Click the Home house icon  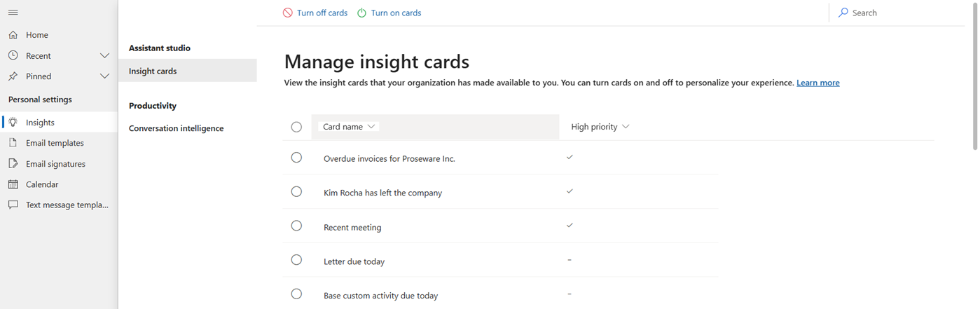[x=13, y=35]
